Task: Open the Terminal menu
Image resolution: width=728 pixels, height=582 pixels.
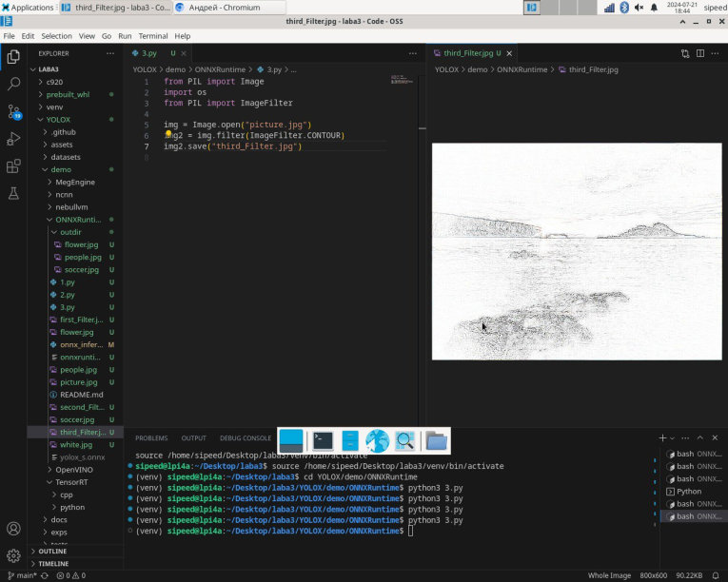Action: tap(152, 36)
